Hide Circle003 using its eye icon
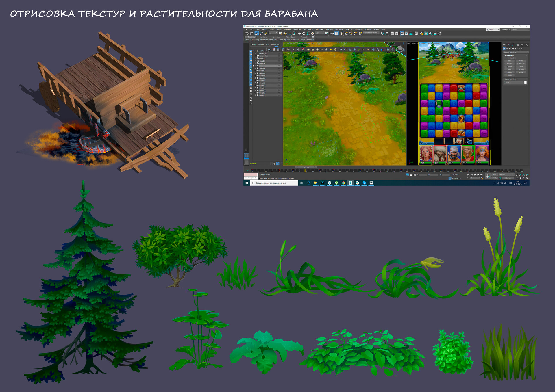 point(256,61)
